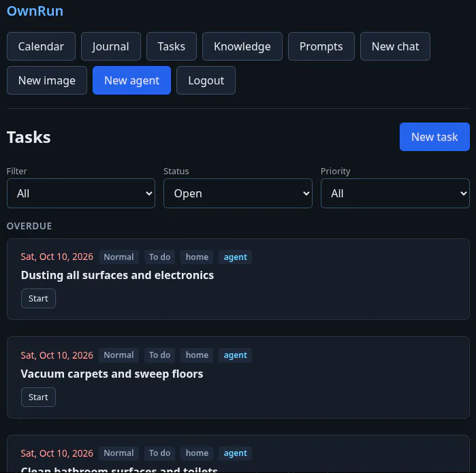Screen dimensions: 476x473
Task: Click agent tag on bathroom task
Action: (x=235, y=453)
